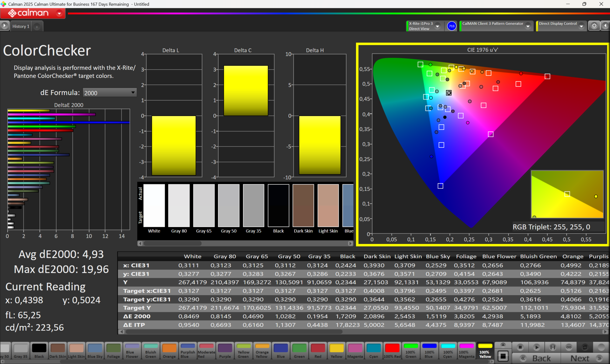
Task: Click the single read bracket icon
Action: pos(553,347)
